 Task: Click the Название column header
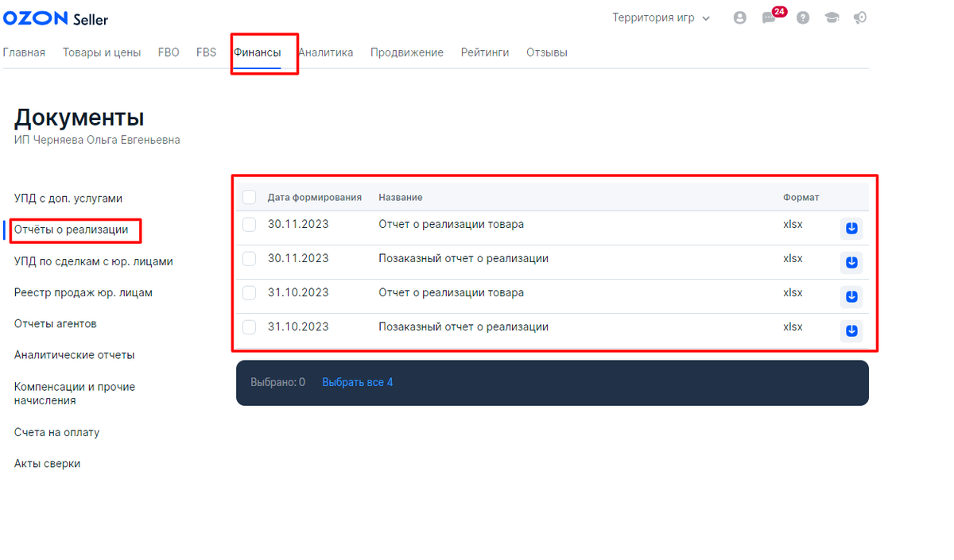click(400, 197)
